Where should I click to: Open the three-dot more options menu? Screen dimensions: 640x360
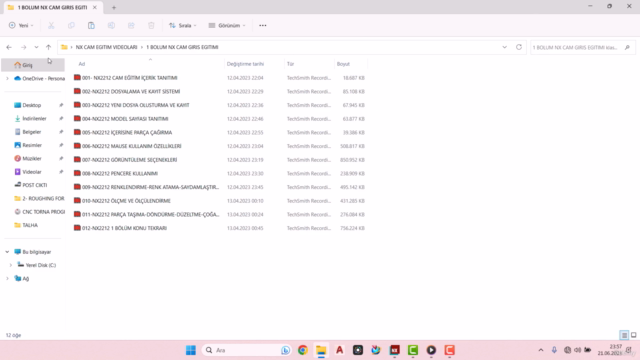coord(262,25)
